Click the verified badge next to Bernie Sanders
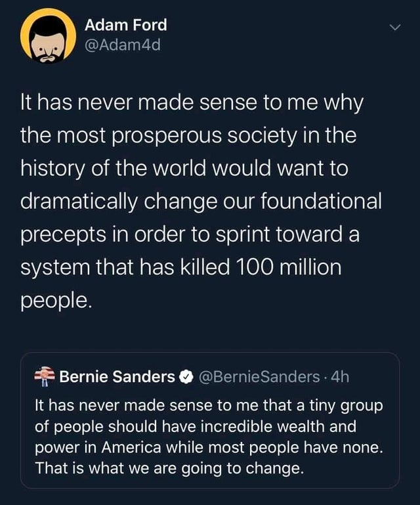 click(186, 376)
